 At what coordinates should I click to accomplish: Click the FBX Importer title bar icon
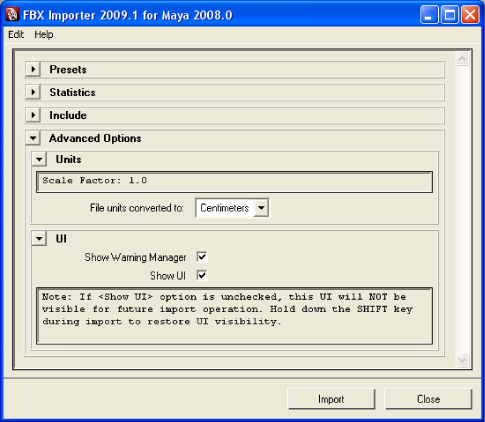click(x=12, y=15)
